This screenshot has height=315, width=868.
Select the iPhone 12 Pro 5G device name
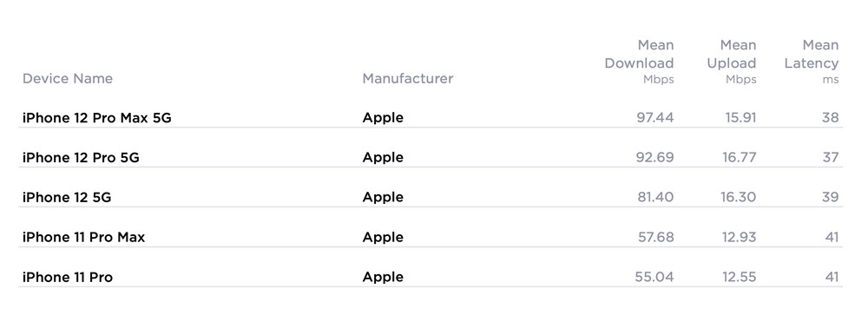pos(81,158)
